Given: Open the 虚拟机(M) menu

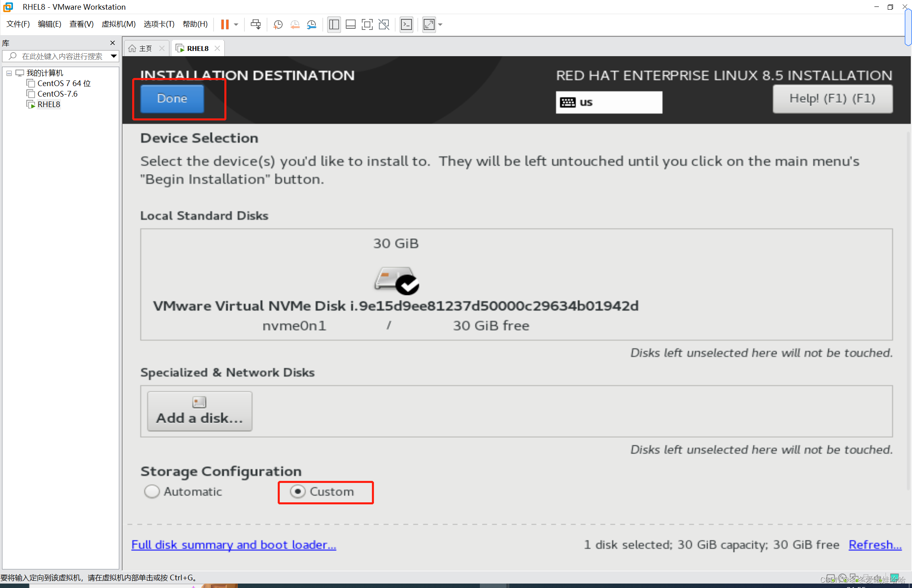Looking at the screenshot, I should (x=118, y=24).
